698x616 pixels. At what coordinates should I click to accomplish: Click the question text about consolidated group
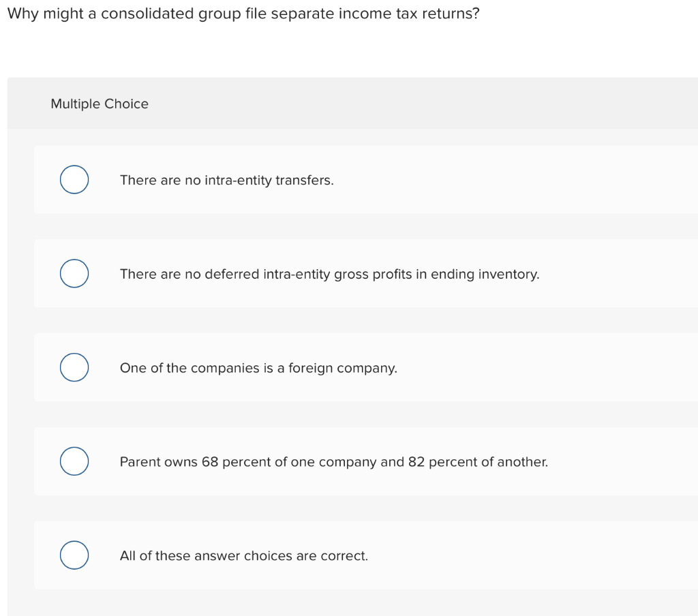[243, 13]
